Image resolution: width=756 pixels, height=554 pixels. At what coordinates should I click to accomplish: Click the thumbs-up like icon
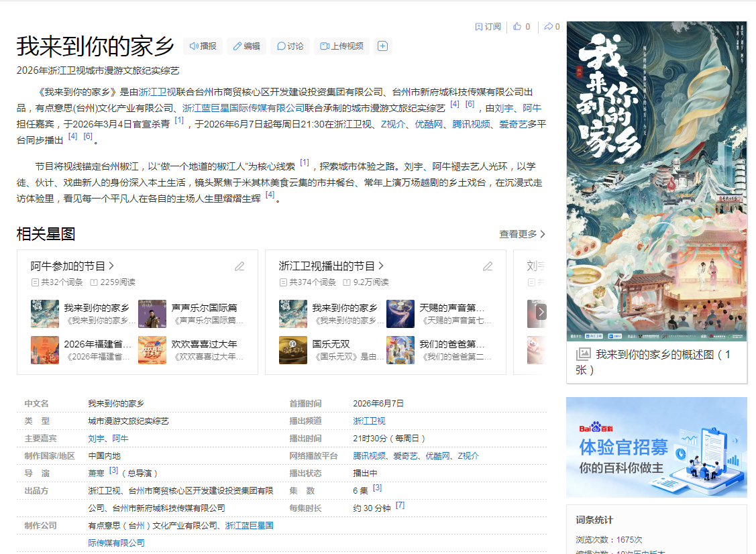(x=517, y=27)
